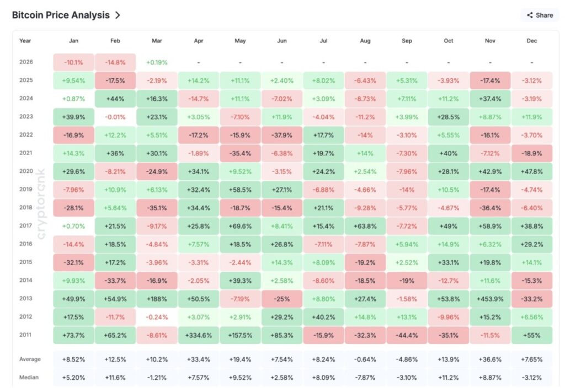Viewport: 565px width, 392px height.
Task: Click the Average row label
Action: 30,359
